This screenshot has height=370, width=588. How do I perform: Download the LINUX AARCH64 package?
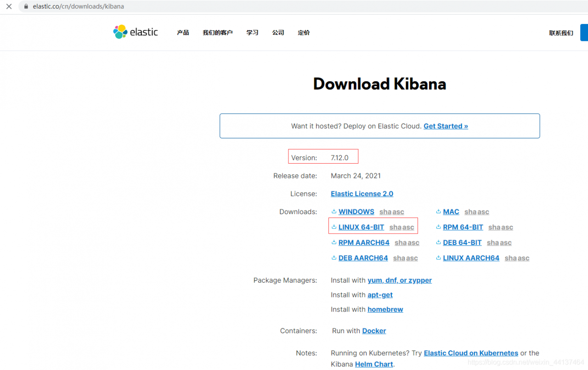471,258
